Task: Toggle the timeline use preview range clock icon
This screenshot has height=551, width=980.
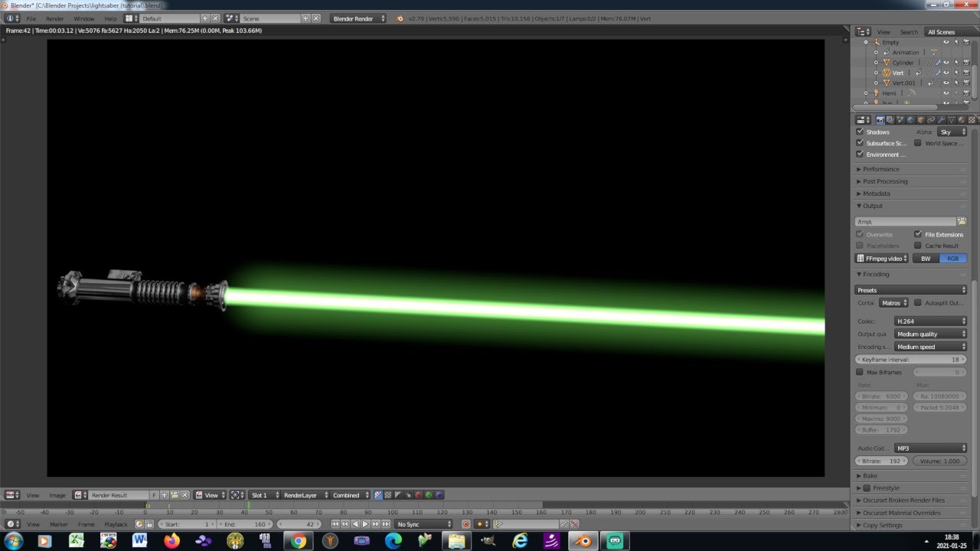Action: 139,524
